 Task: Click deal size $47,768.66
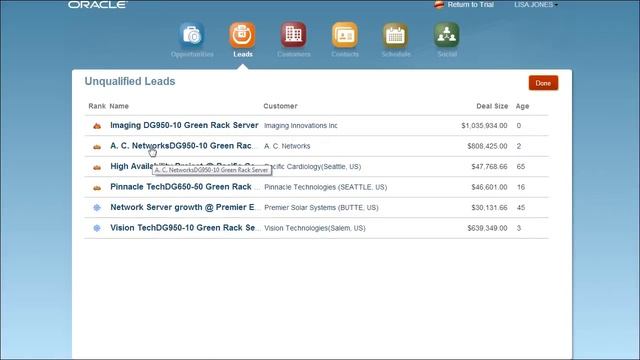tap(489, 167)
